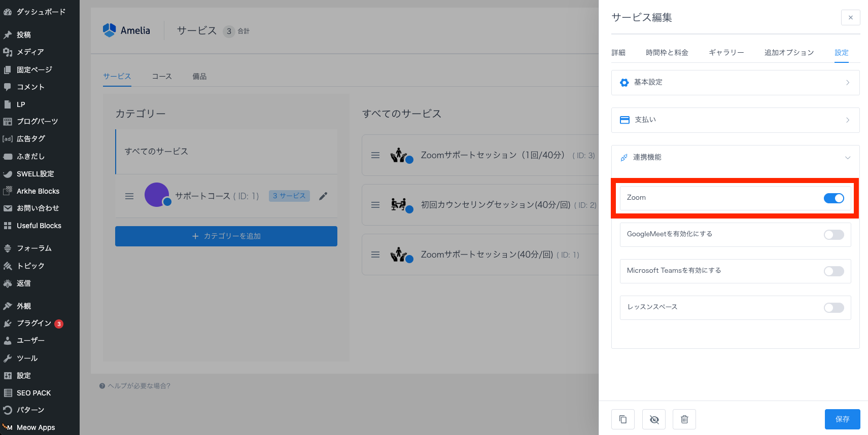Switch to 時間枠と料金 tab
This screenshot has height=435, width=868.
pos(667,53)
